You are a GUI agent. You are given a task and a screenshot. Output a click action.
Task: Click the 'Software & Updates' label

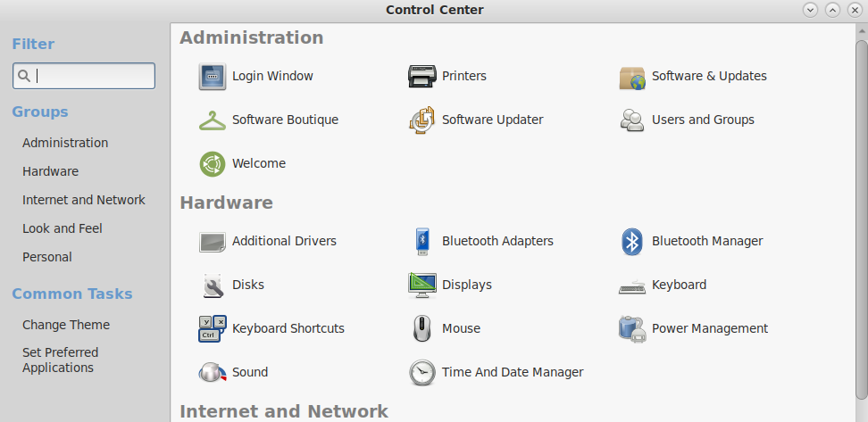(709, 77)
